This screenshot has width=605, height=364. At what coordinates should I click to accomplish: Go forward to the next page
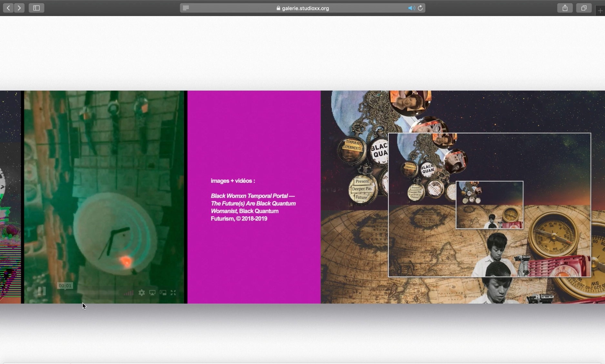[x=19, y=8]
